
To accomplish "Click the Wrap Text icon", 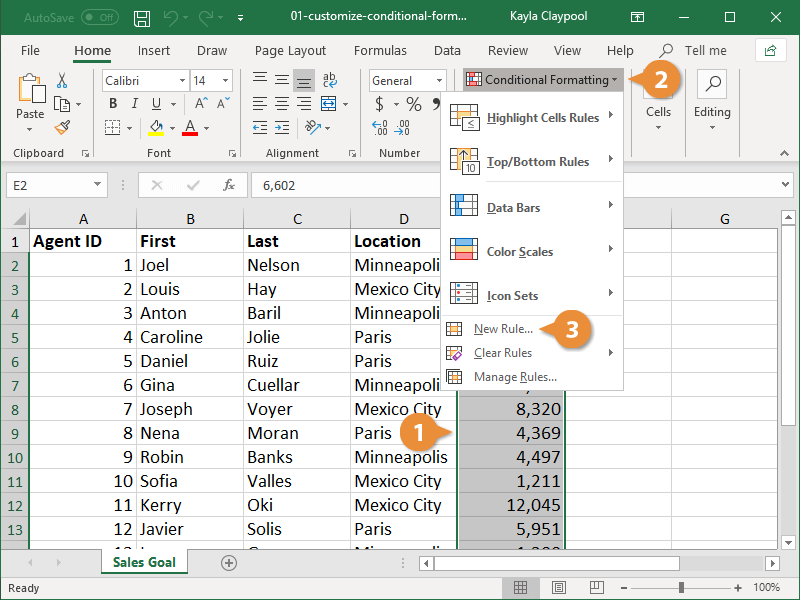I will point(331,79).
